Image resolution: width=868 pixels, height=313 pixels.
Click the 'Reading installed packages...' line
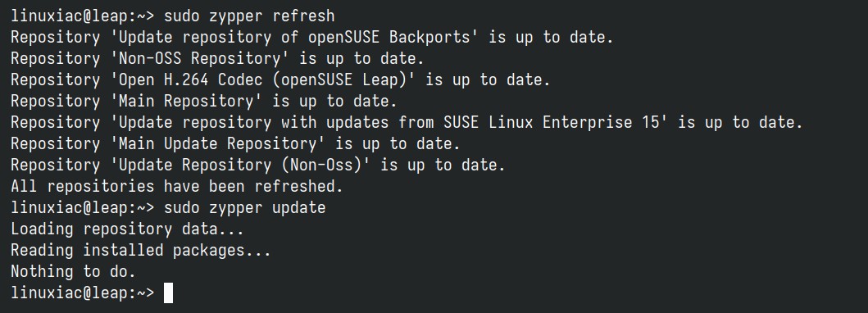(141, 251)
